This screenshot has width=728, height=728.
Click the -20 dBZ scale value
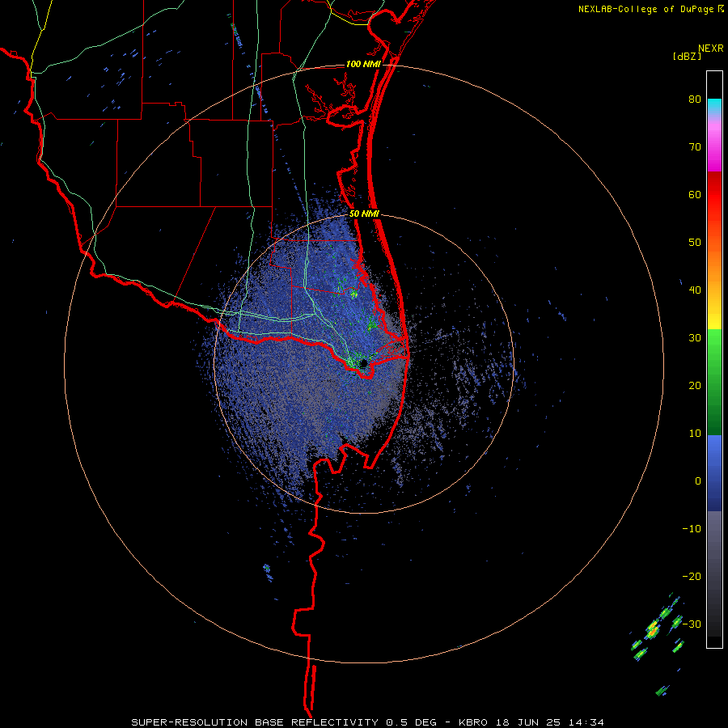pyautogui.click(x=692, y=576)
